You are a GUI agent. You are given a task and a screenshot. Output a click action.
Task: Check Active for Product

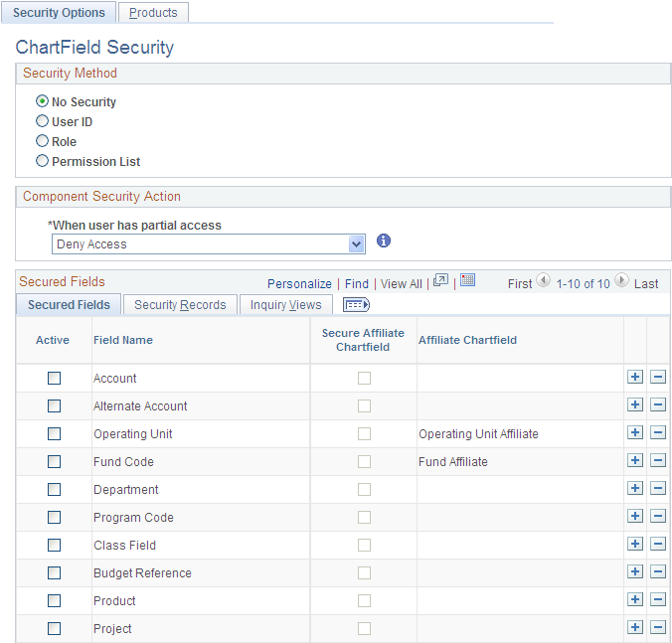(x=54, y=601)
